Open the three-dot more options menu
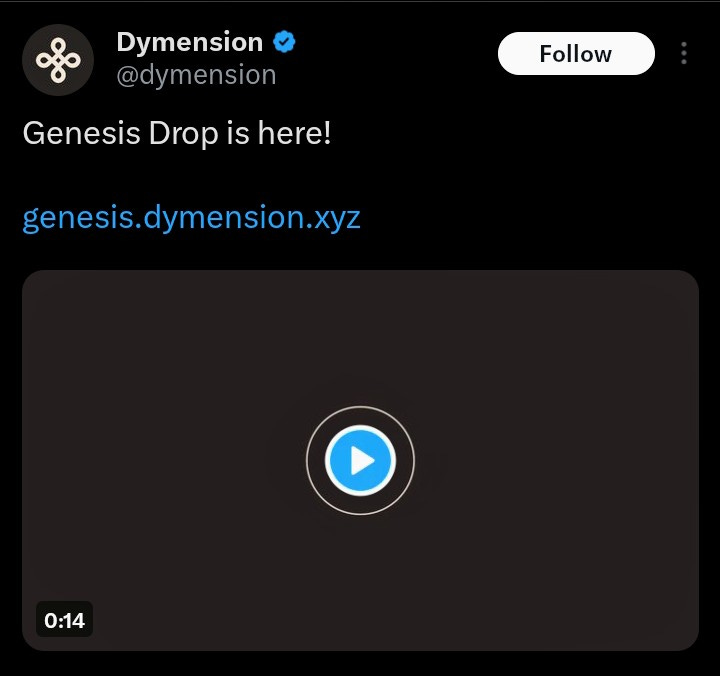This screenshot has height=676, width=720. pyautogui.click(x=684, y=53)
